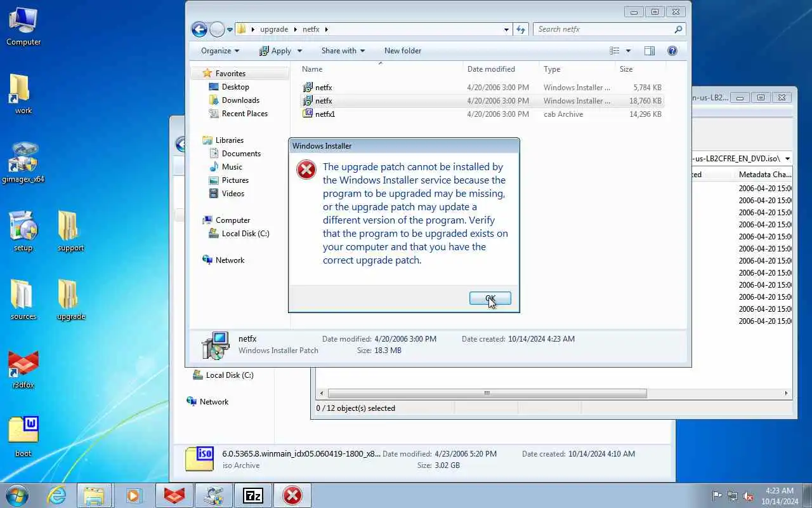
Task: Click the Search netfx box
Action: tap(609, 29)
